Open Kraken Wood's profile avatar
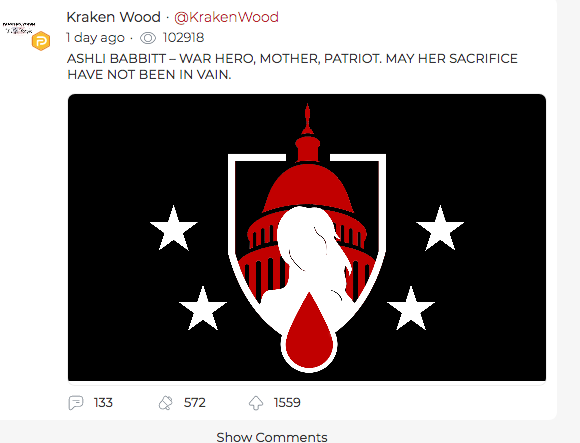The image size is (580, 443). click(19, 28)
